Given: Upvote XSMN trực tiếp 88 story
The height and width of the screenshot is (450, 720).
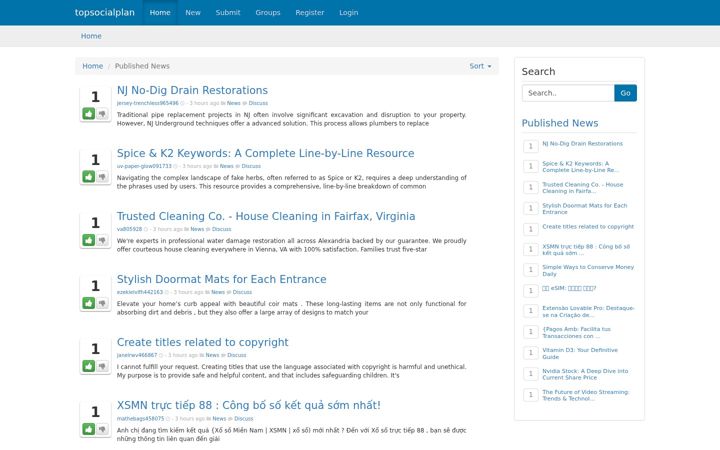Looking at the screenshot, I should click(x=89, y=429).
